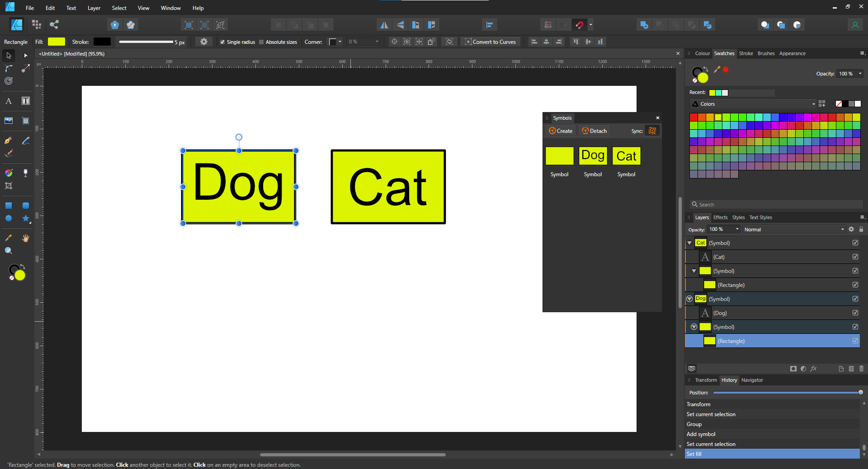Select the Vector Brush tool
Image resolution: width=868 pixels, height=469 pixels.
(x=9, y=153)
